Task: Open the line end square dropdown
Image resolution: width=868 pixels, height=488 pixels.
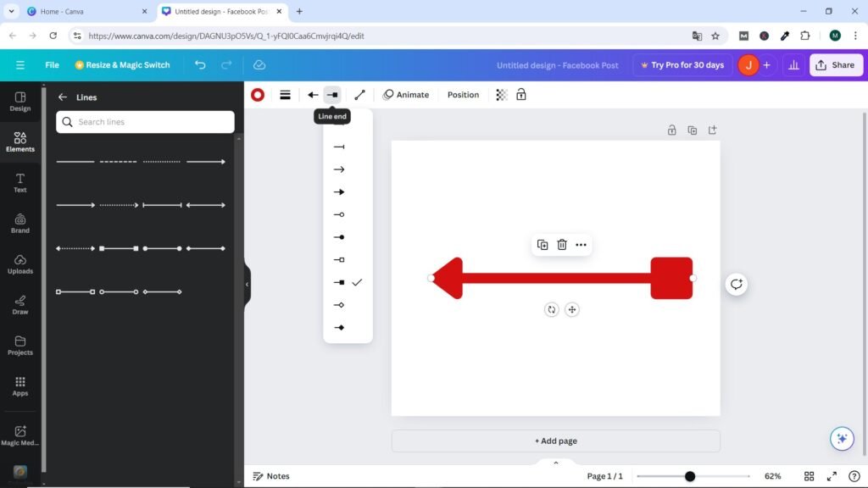Action: click(x=332, y=95)
